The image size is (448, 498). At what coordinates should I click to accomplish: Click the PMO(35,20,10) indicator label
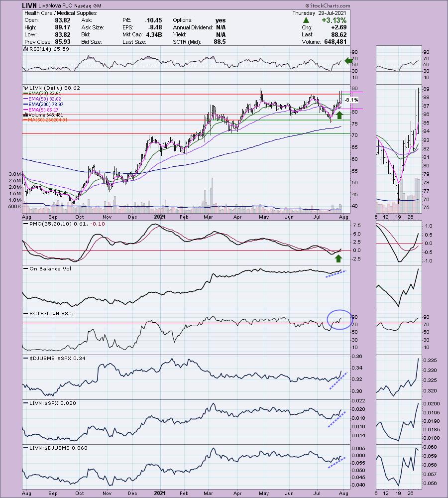point(64,224)
